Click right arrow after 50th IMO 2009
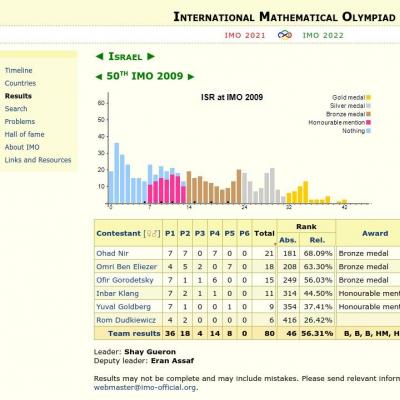400x400 pixels. [x=191, y=77]
